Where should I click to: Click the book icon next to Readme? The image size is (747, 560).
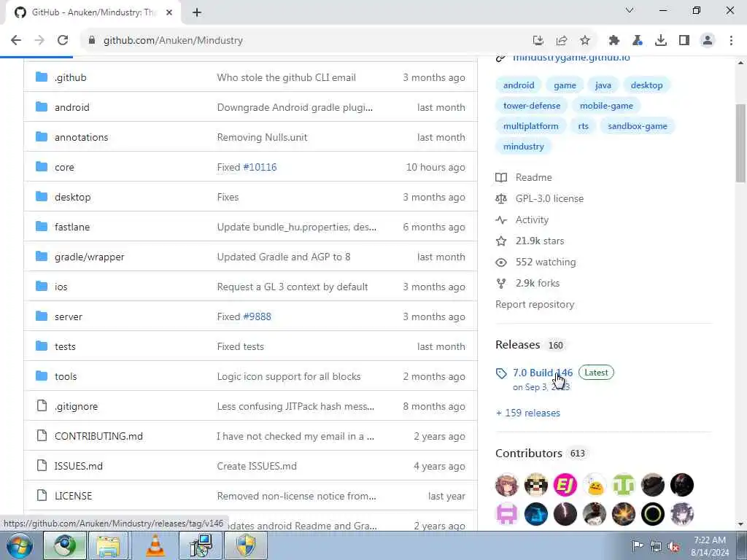(501, 178)
